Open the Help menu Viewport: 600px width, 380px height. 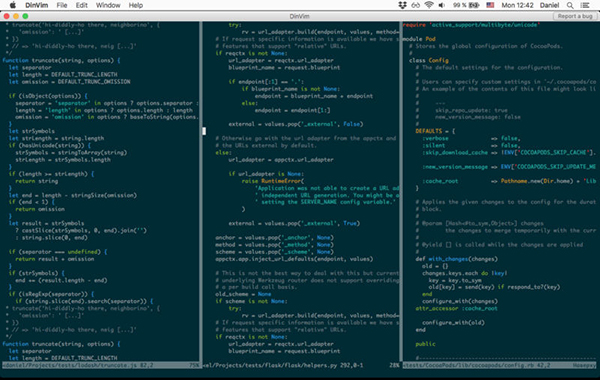[x=135, y=5]
